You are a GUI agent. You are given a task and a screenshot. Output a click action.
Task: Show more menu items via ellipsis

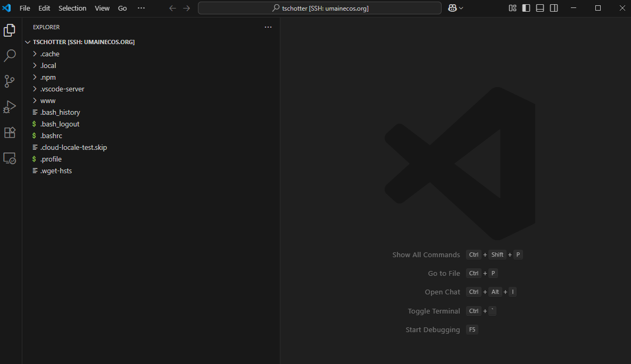point(141,8)
